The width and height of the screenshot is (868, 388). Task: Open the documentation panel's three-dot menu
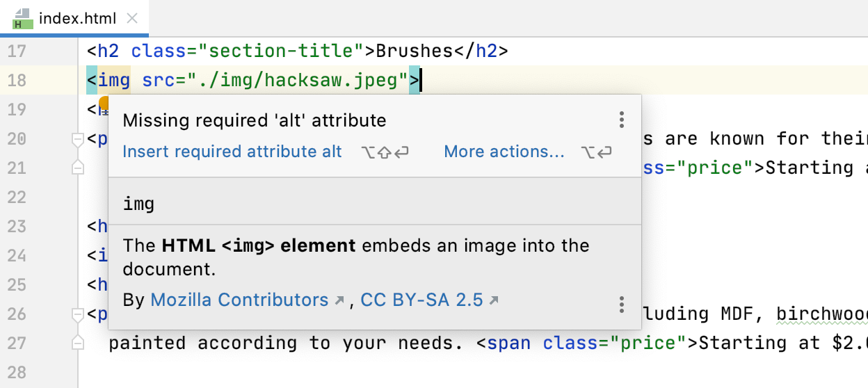pos(622,305)
